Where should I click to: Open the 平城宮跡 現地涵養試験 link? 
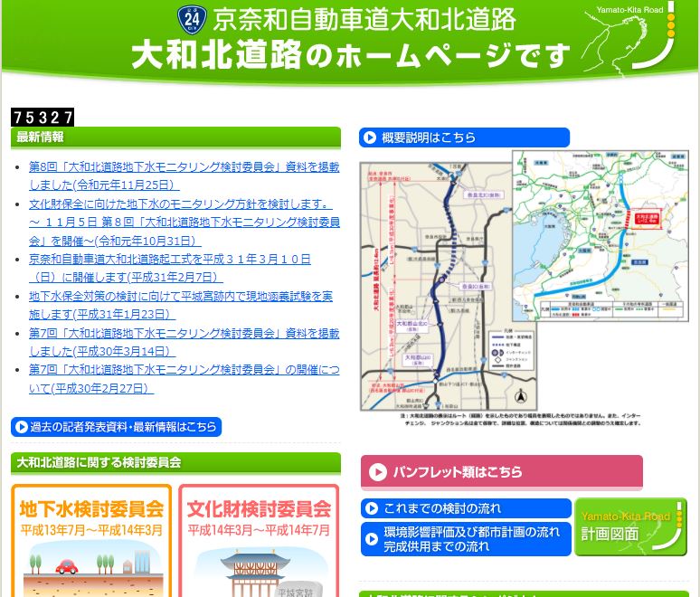(180, 305)
